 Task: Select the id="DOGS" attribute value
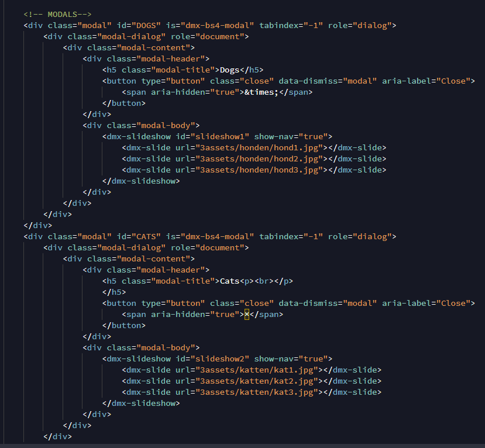tap(146, 25)
